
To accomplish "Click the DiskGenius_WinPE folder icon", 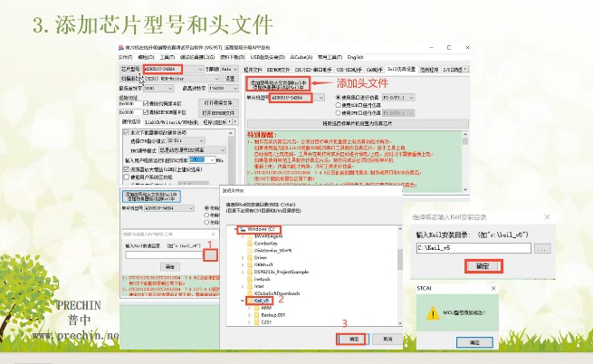I will 250,251.
